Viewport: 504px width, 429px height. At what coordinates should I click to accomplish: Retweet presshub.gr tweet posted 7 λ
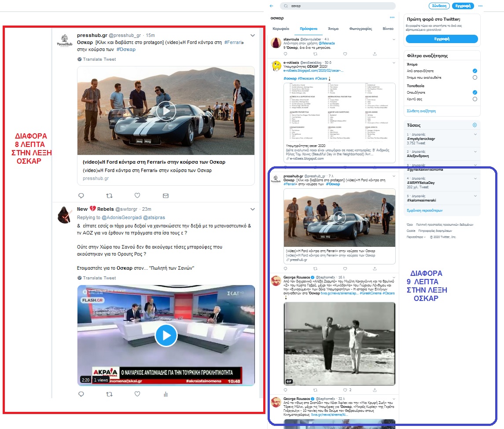pyautogui.click(x=315, y=269)
